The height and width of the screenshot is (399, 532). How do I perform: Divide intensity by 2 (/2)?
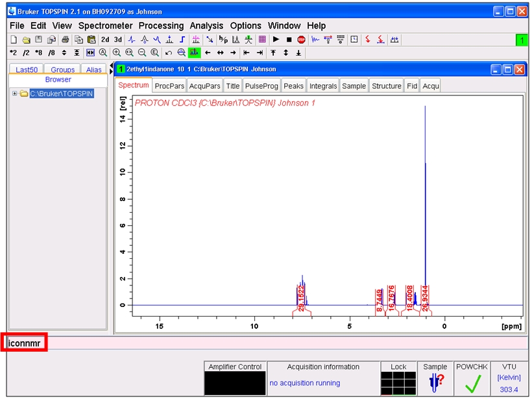(x=26, y=53)
